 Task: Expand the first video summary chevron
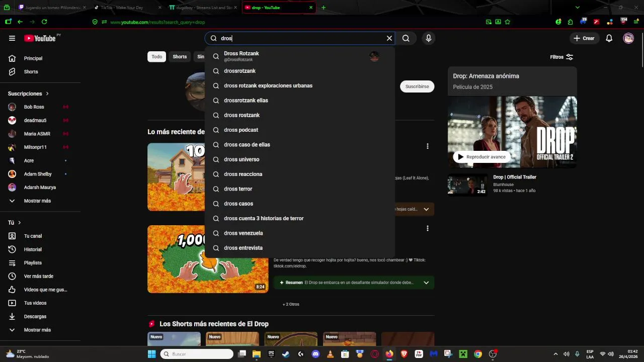(x=426, y=209)
